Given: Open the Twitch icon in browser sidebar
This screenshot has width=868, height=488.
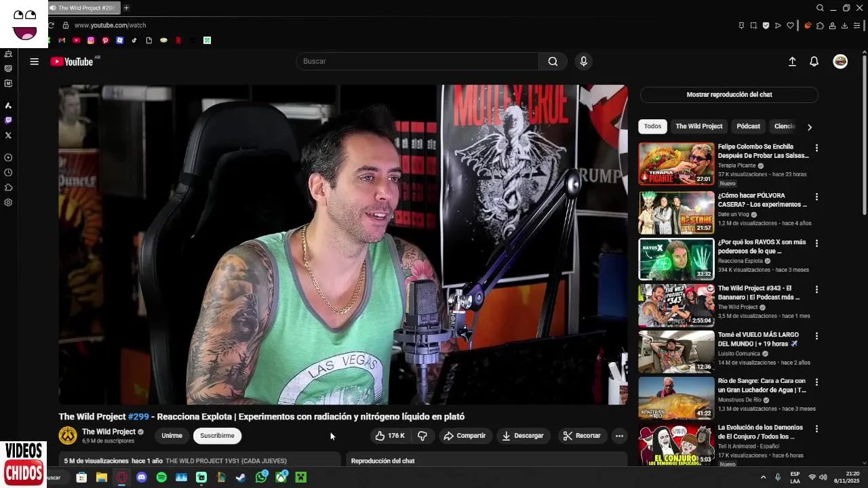Looking at the screenshot, I should (8, 121).
